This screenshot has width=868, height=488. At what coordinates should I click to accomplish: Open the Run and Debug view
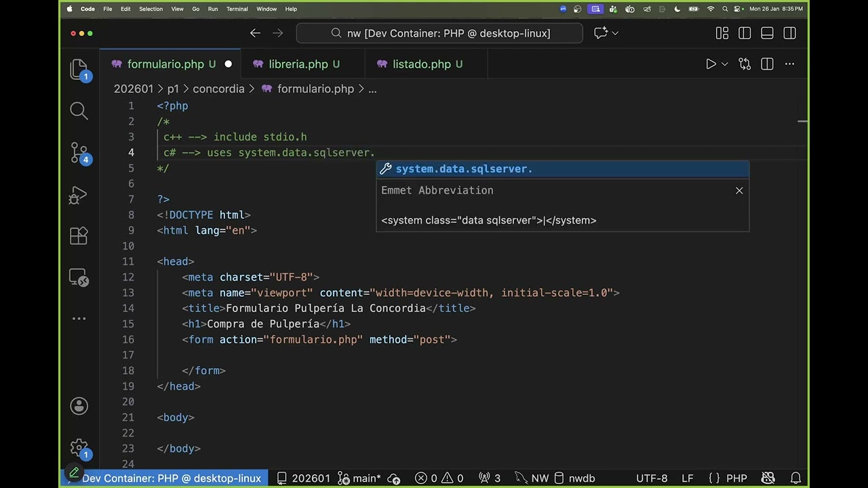(x=79, y=197)
